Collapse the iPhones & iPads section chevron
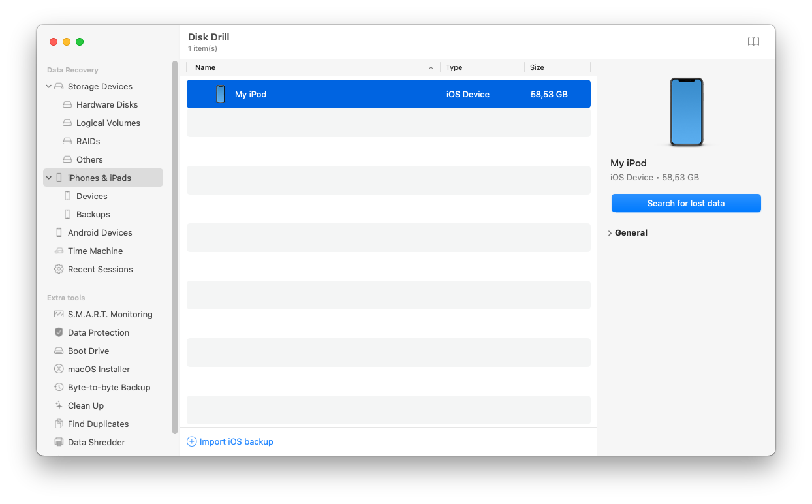 point(48,178)
